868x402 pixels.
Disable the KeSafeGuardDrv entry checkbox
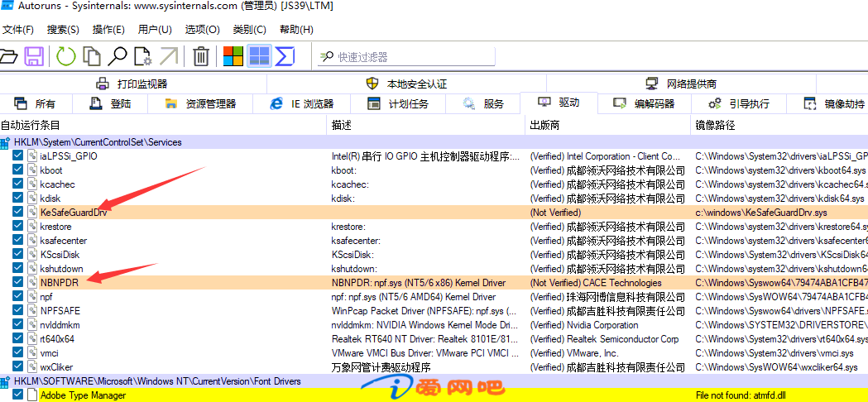17,213
